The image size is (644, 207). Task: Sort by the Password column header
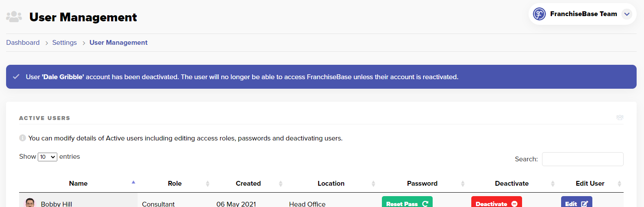[422, 184]
